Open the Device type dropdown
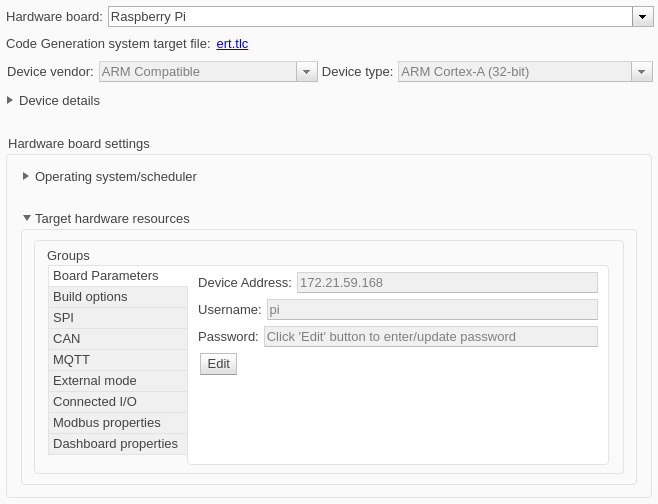 click(x=641, y=72)
